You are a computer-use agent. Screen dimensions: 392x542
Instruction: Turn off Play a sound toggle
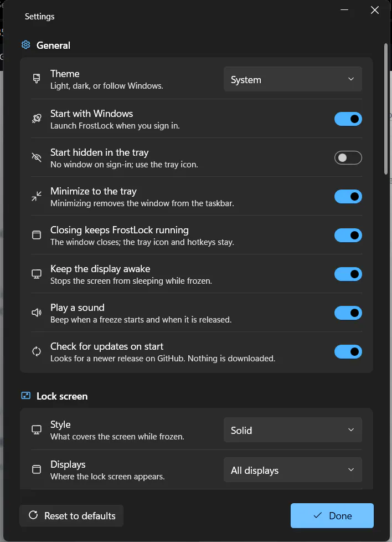(348, 313)
